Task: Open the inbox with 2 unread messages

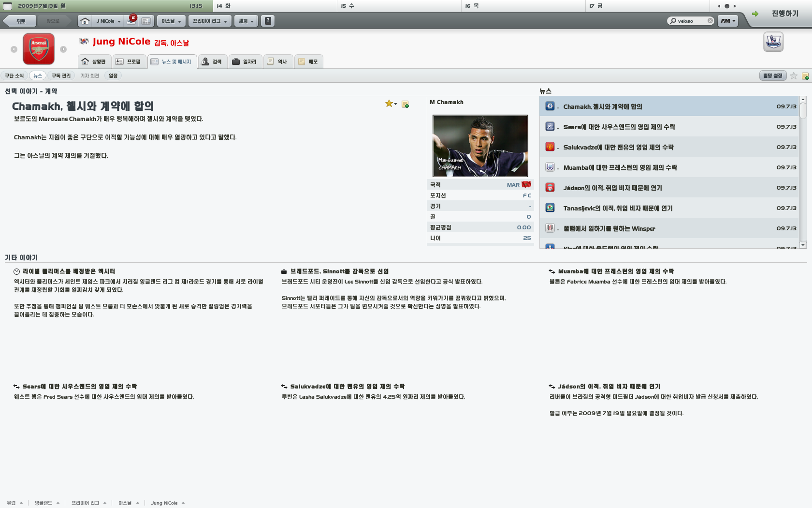Action: (x=131, y=21)
